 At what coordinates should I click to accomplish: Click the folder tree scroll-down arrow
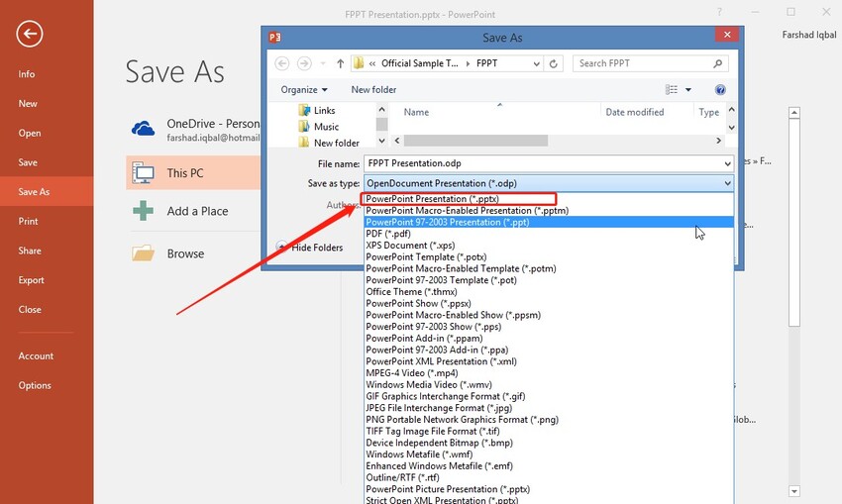381,141
